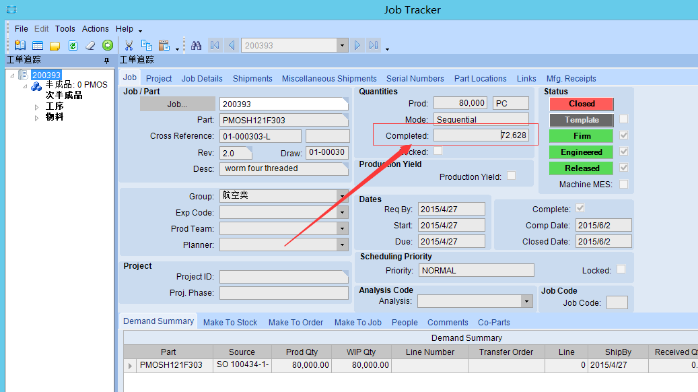
Task: Click the yellow sticky note memo icon
Action: coord(55,46)
